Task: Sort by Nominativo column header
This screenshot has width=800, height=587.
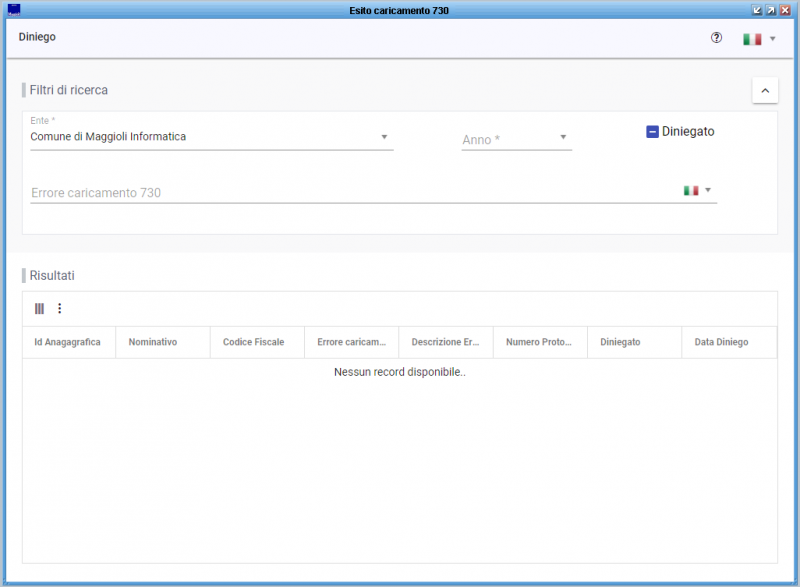Action: pyautogui.click(x=153, y=342)
